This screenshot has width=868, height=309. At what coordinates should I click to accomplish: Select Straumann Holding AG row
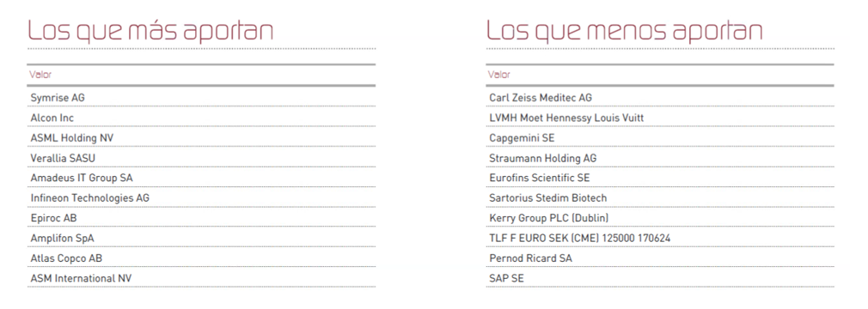[x=660, y=158]
